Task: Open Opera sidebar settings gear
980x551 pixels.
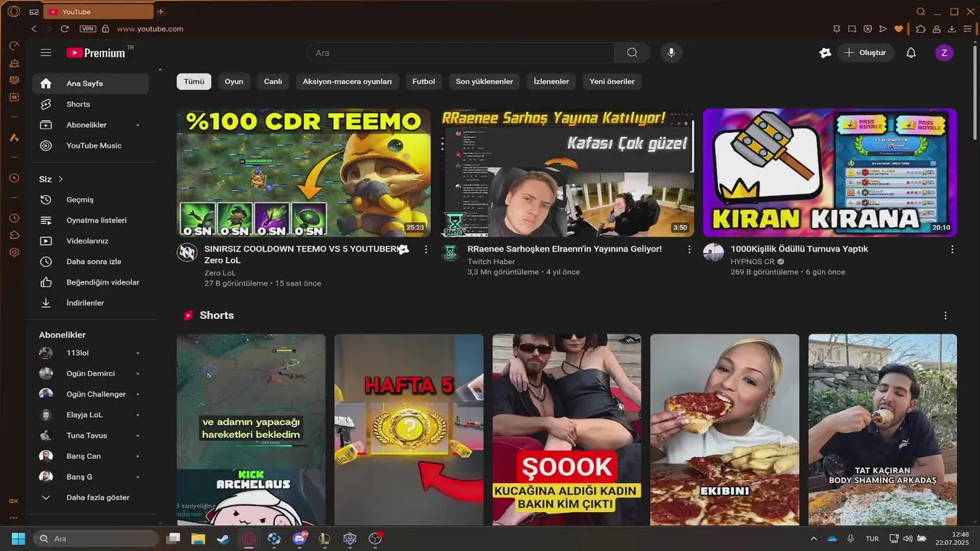Action: point(14,253)
